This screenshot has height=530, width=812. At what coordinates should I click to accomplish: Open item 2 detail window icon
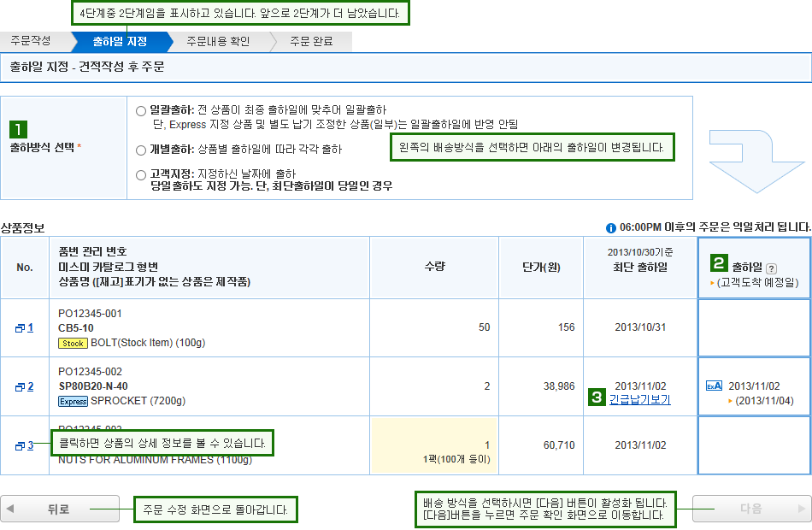point(21,387)
